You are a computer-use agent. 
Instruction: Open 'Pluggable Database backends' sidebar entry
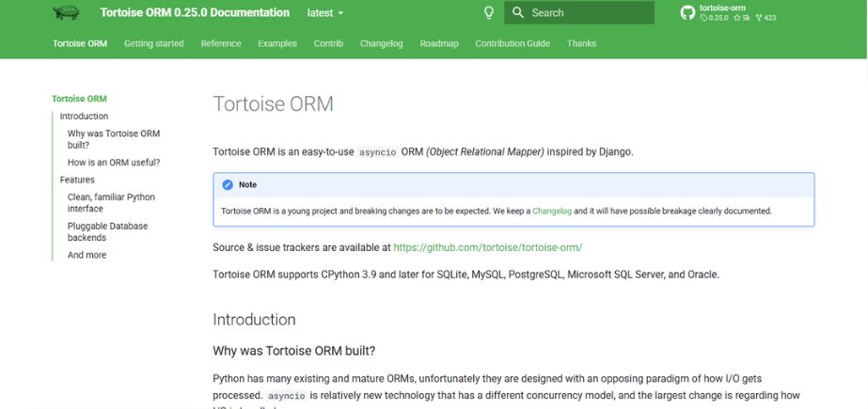point(107,232)
